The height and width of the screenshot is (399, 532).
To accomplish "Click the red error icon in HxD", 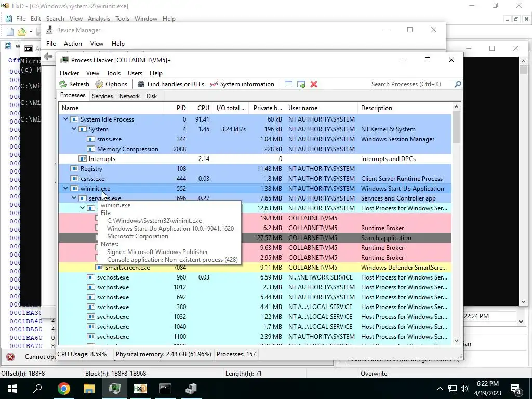I will click(10, 356).
